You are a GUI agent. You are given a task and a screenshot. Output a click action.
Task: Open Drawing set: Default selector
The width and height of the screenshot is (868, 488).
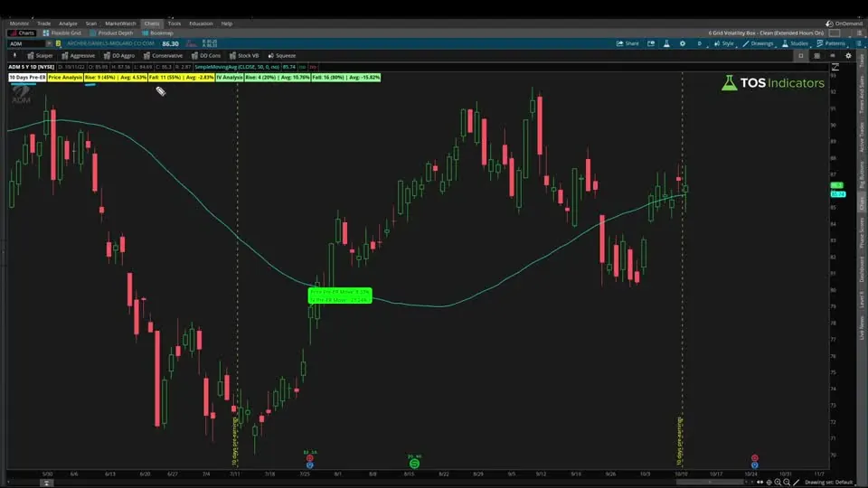click(x=829, y=483)
